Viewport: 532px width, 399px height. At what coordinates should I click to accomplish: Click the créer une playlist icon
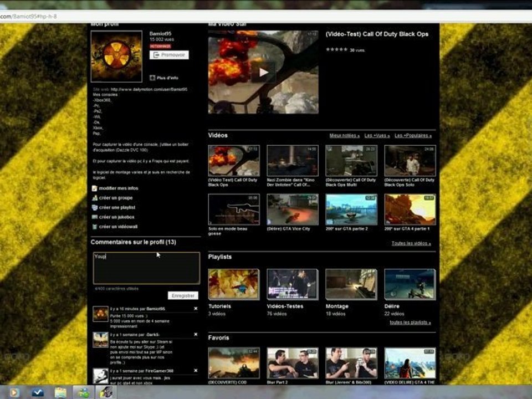(x=95, y=207)
